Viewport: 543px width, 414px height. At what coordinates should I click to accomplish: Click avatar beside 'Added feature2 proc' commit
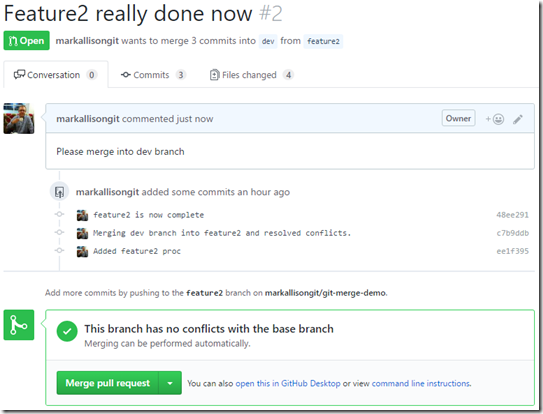point(82,251)
